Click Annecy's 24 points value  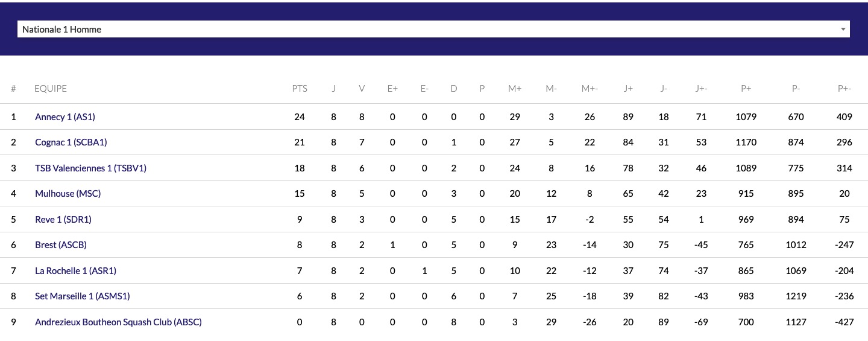point(300,116)
